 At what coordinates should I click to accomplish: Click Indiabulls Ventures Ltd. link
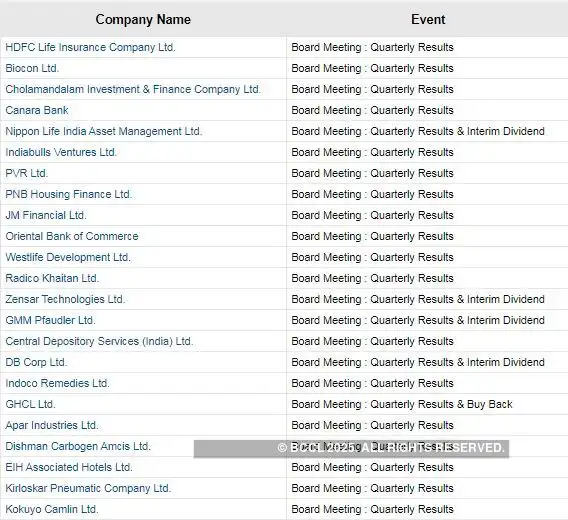pyautogui.click(x=61, y=153)
